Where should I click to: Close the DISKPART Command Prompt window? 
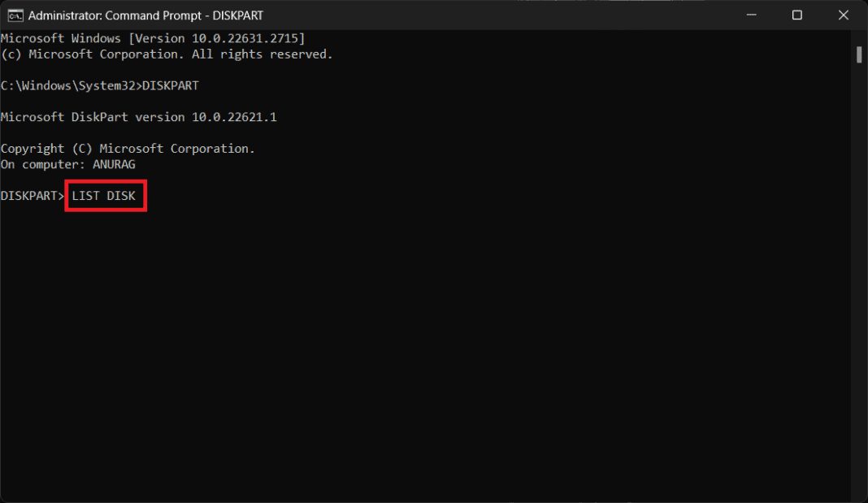(843, 15)
